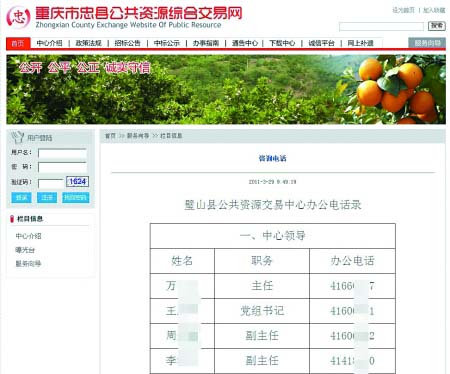450x374 pixels.
Task: Click the 栏目信息 sidebar section heading
Action: point(30,219)
